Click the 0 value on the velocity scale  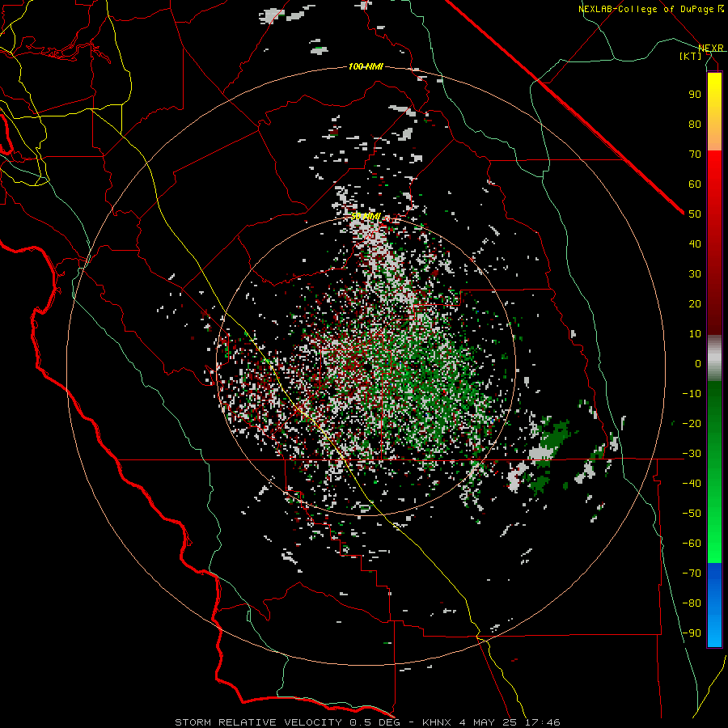pos(698,363)
